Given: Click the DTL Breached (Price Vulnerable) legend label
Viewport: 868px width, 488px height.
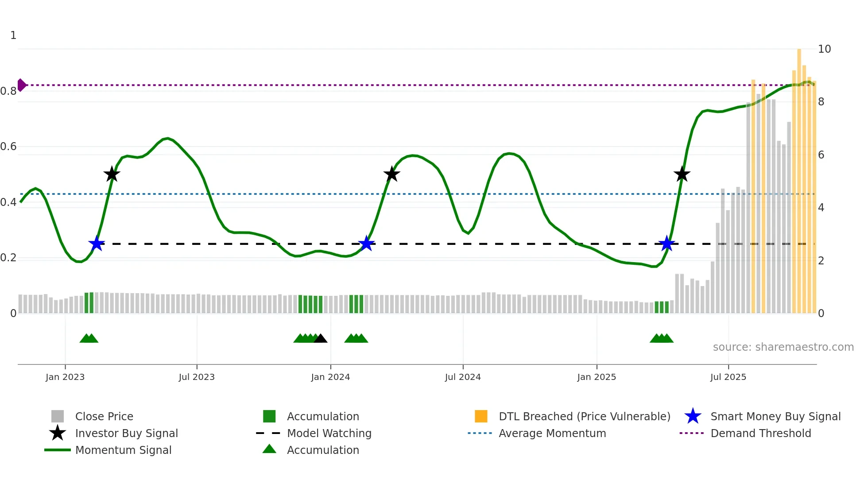Looking at the screenshot, I should click(584, 416).
